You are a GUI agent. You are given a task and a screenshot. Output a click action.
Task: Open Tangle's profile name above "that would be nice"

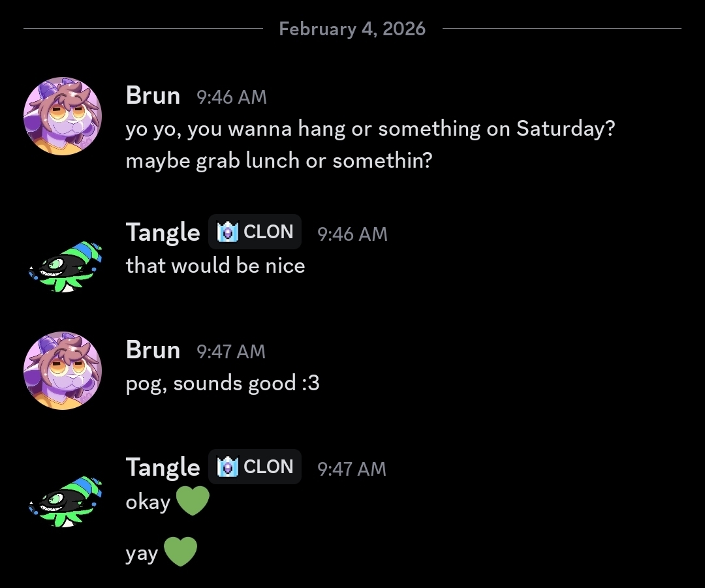pos(163,232)
